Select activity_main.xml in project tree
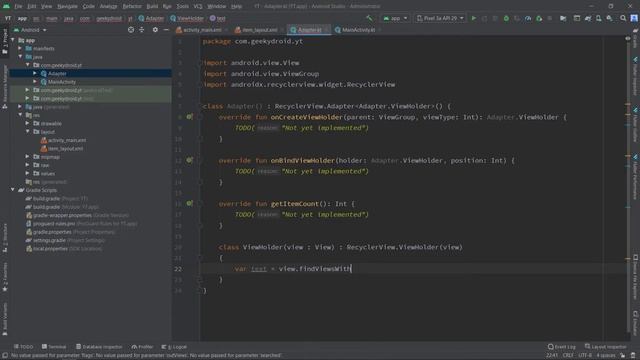This screenshot has height=360, width=640. tap(67, 140)
